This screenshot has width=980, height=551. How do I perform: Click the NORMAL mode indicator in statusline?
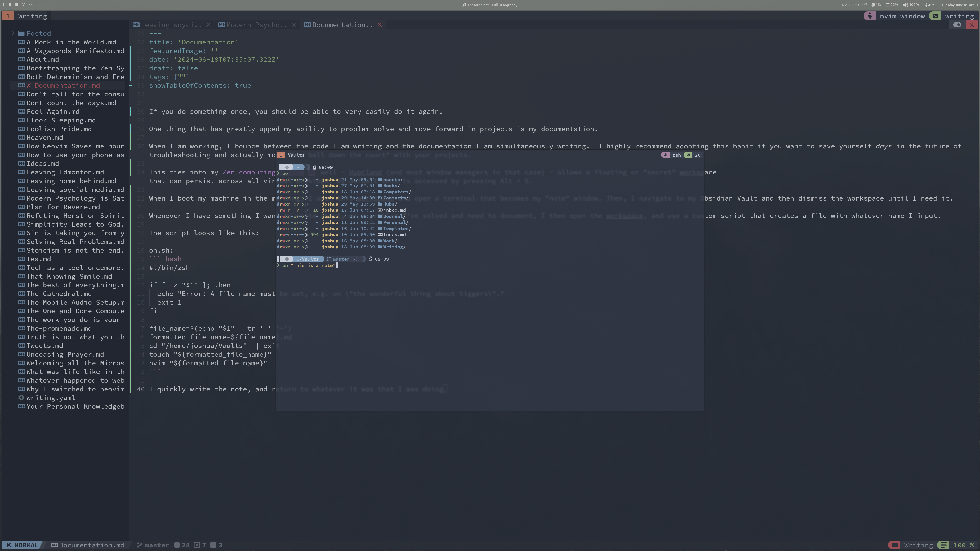pos(22,545)
